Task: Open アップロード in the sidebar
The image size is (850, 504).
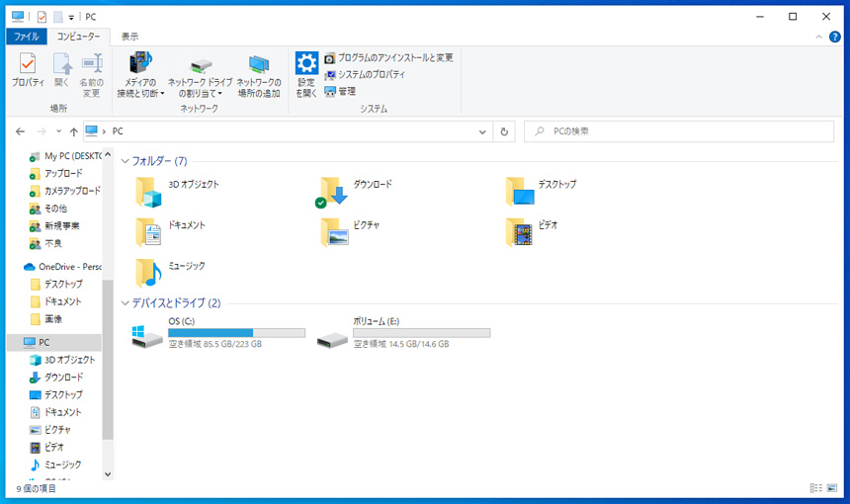Action: click(x=55, y=173)
